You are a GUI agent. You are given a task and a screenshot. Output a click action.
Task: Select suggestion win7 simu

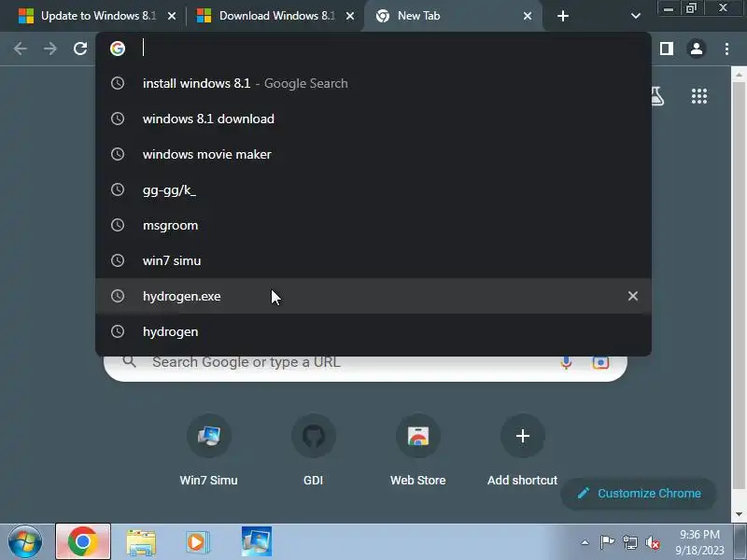[373, 260]
